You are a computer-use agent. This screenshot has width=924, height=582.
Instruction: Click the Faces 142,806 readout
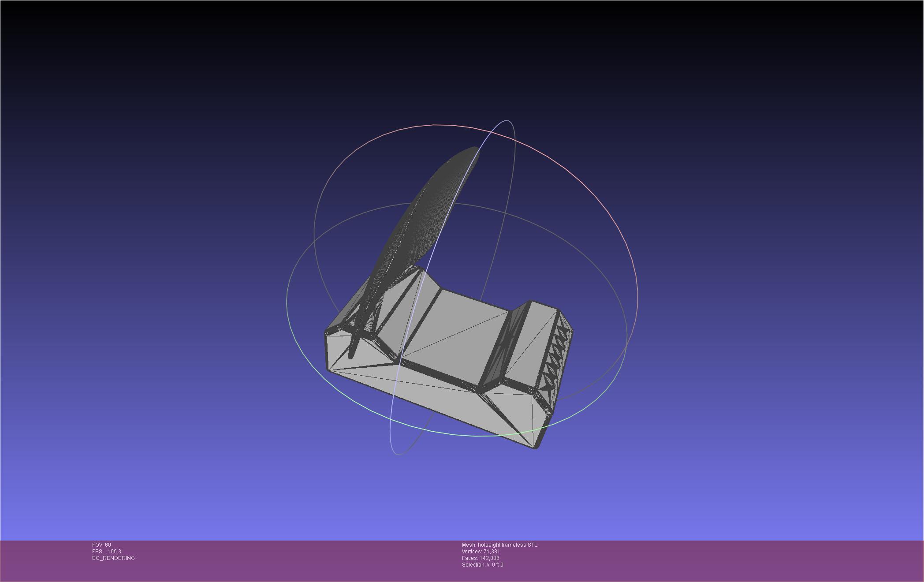[x=481, y=558]
